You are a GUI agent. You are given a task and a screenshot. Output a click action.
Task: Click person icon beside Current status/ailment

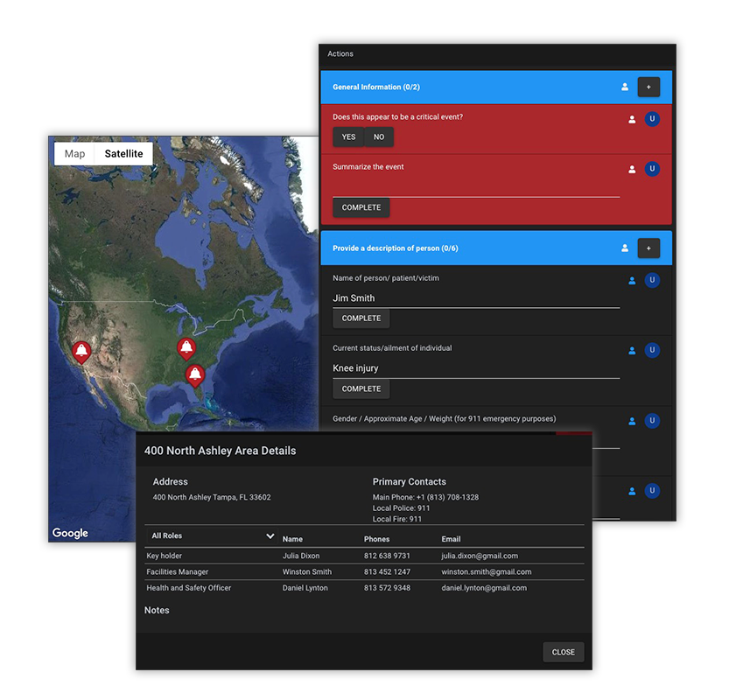[x=632, y=351]
